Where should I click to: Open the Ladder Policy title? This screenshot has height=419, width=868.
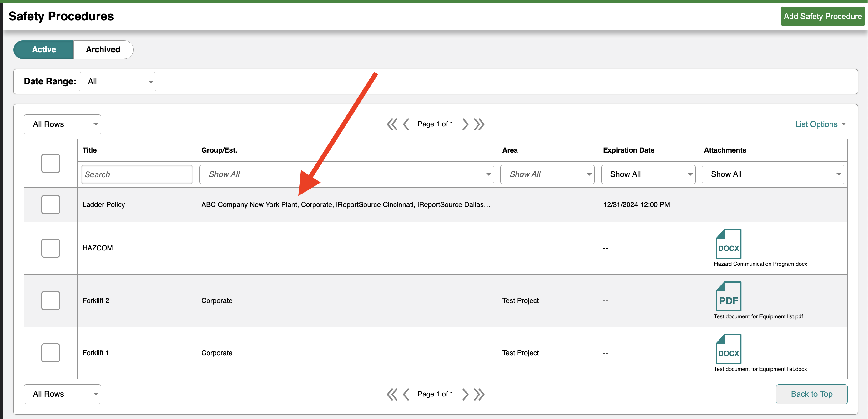[103, 204]
